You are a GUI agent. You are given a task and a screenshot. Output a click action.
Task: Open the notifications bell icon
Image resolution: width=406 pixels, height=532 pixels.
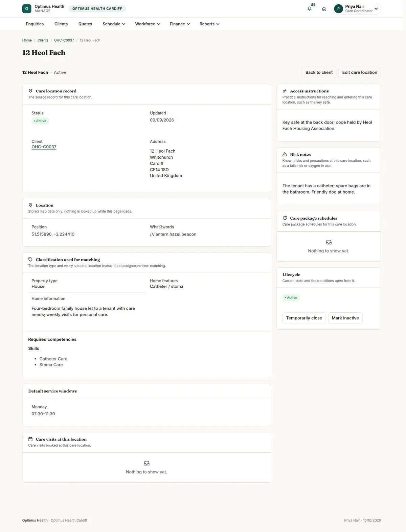310,9
